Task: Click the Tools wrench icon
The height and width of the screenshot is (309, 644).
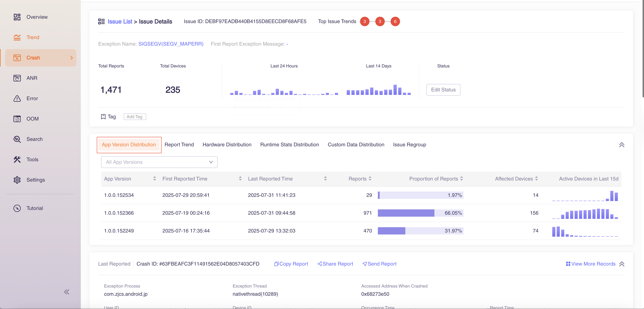Action: pos(17,160)
